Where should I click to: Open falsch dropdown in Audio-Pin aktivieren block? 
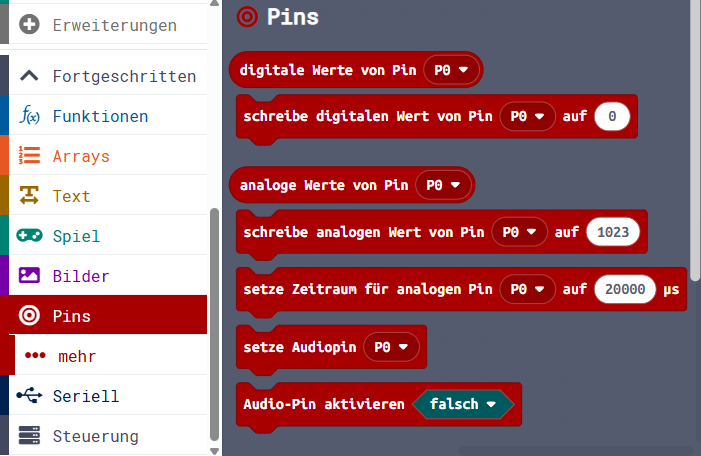(463, 404)
